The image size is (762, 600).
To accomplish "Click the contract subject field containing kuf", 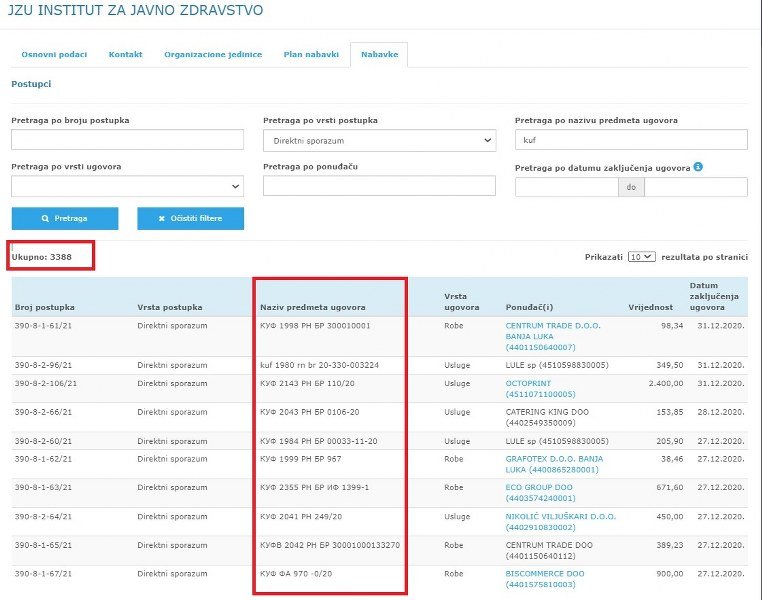I will (631, 140).
